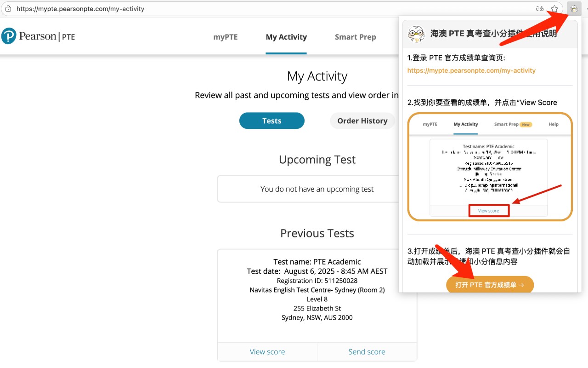Open the myPTE navigation tab
The height and width of the screenshot is (368, 588).
226,37
